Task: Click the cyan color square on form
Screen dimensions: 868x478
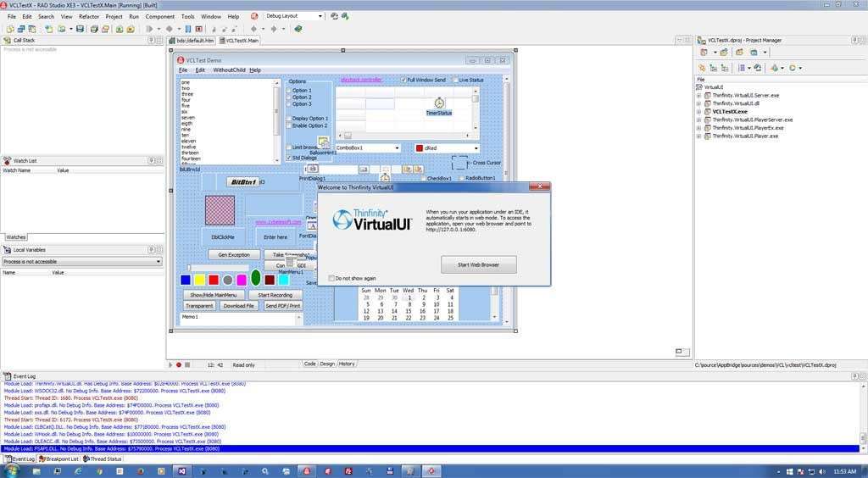Action: (x=283, y=281)
